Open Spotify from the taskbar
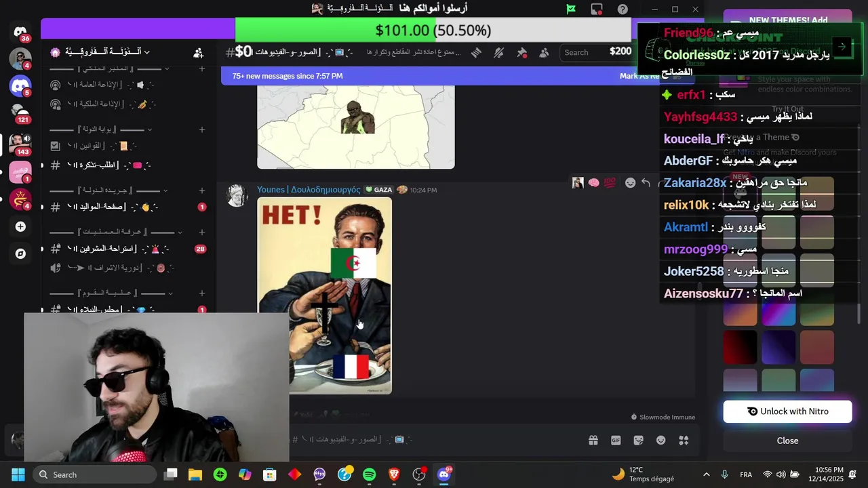Image resolution: width=868 pixels, height=488 pixels. pyautogui.click(x=369, y=474)
